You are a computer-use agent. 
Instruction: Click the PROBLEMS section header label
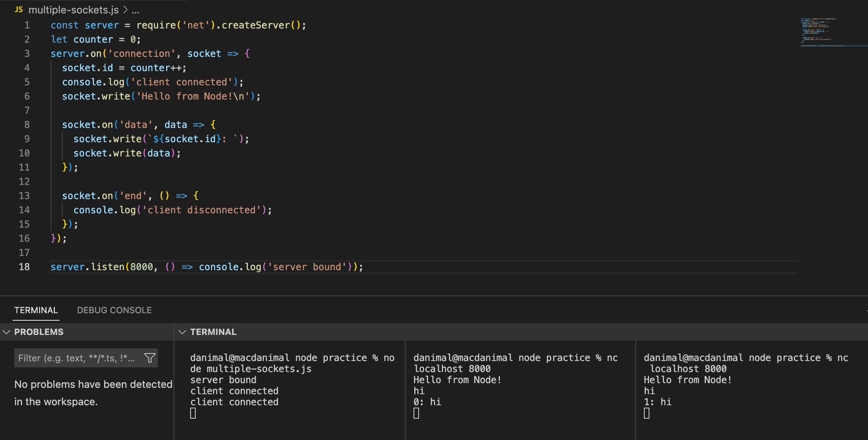click(39, 332)
